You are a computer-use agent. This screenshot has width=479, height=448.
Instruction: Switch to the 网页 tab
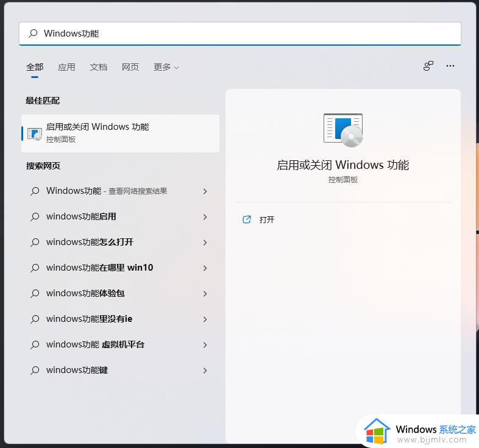coord(130,67)
